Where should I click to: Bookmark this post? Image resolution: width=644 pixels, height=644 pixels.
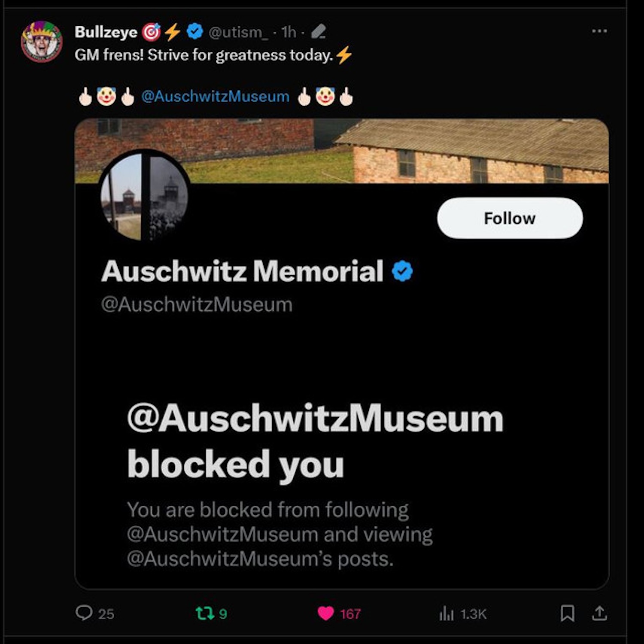pos(567,613)
